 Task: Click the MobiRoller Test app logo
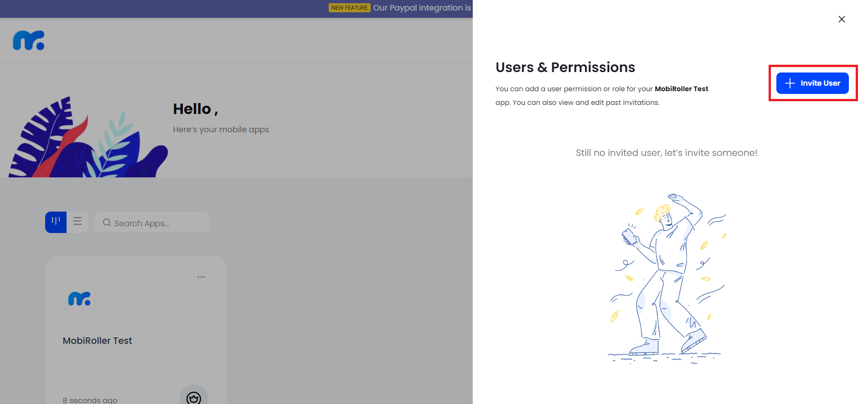(x=79, y=299)
